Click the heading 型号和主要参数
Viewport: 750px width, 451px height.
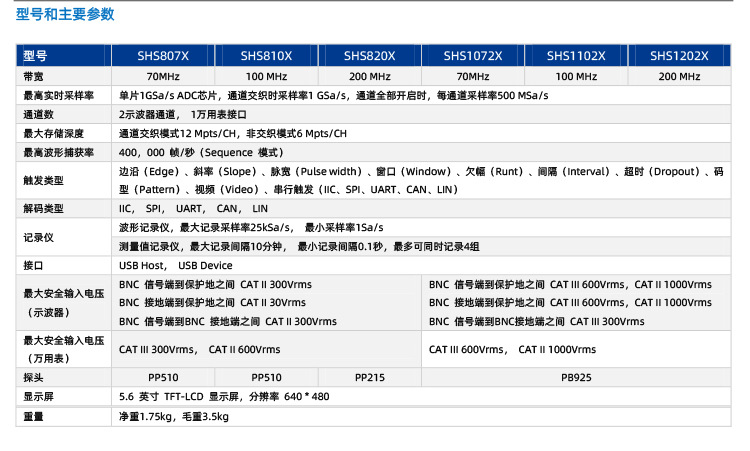(x=65, y=14)
